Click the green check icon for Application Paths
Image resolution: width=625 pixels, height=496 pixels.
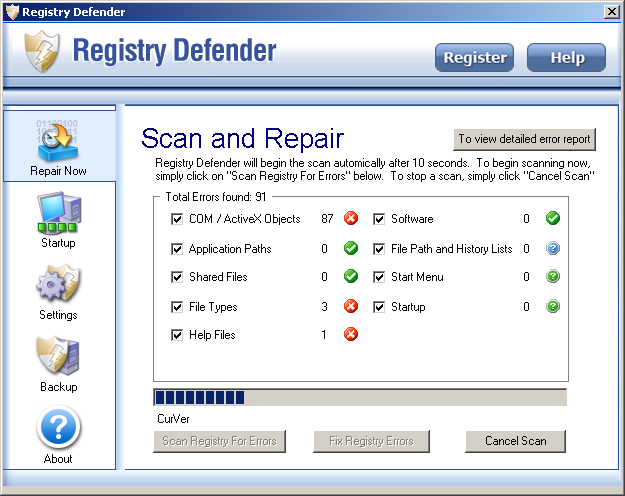tap(351, 248)
